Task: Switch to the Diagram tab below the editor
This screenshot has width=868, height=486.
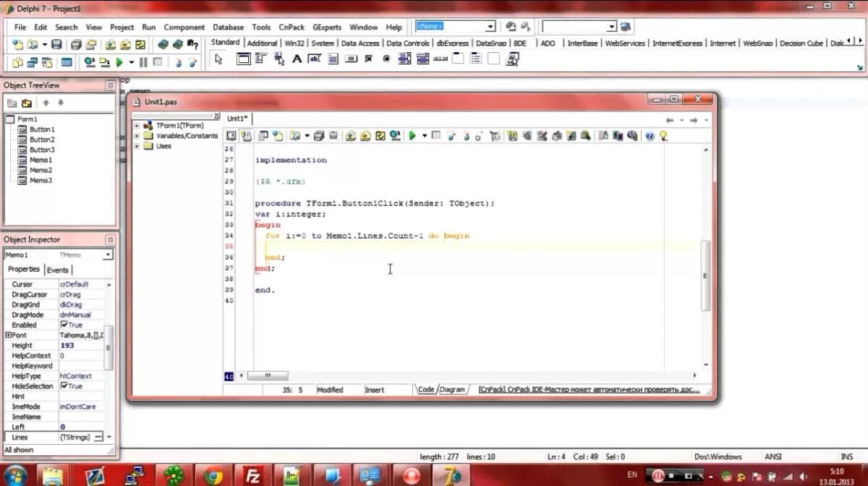Action: [x=452, y=389]
